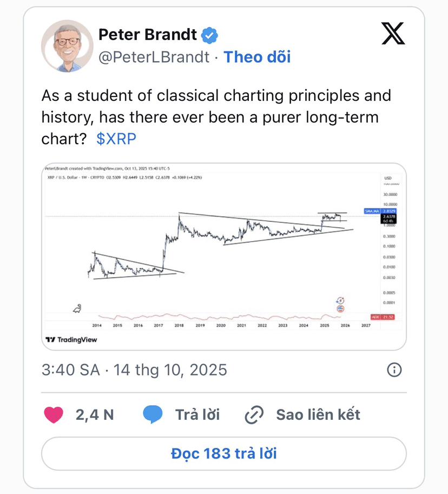
Task: Click the chain link icon
Action: [x=254, y=415]
